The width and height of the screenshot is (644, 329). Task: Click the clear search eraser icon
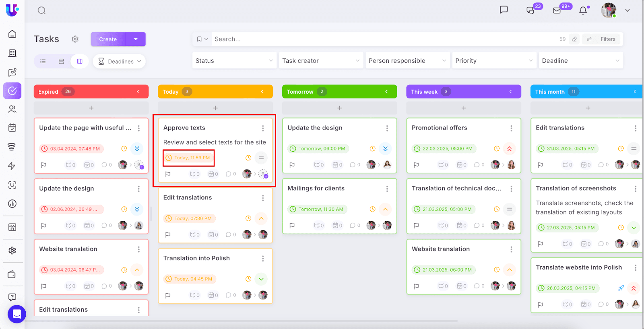(x=574, y=39)
